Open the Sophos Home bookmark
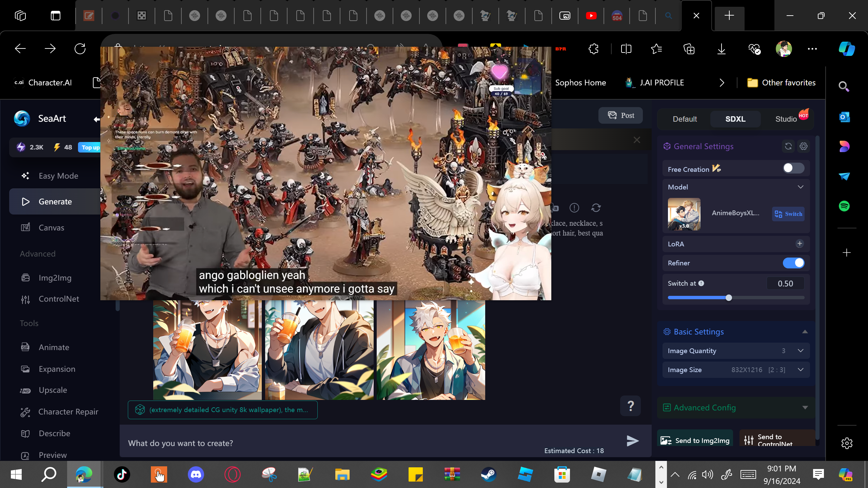 pos(580,83)
